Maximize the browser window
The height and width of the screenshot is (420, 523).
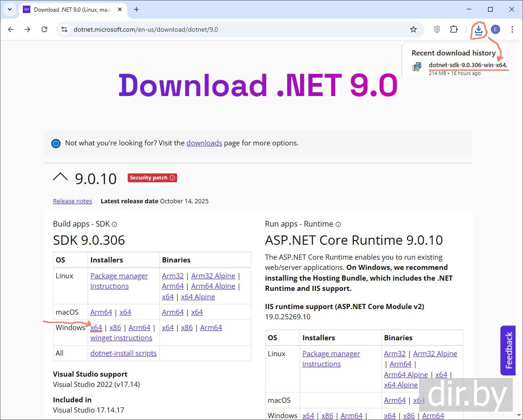[490, 9]
